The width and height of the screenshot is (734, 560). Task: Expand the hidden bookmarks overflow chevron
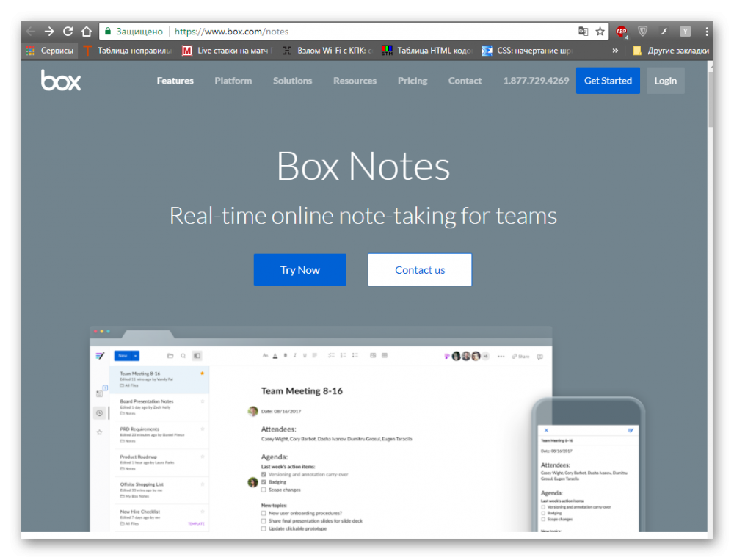click(x=615, y=51)
